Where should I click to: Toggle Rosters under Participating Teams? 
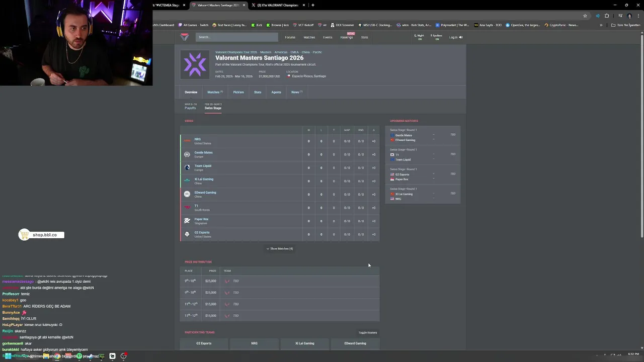368,332
